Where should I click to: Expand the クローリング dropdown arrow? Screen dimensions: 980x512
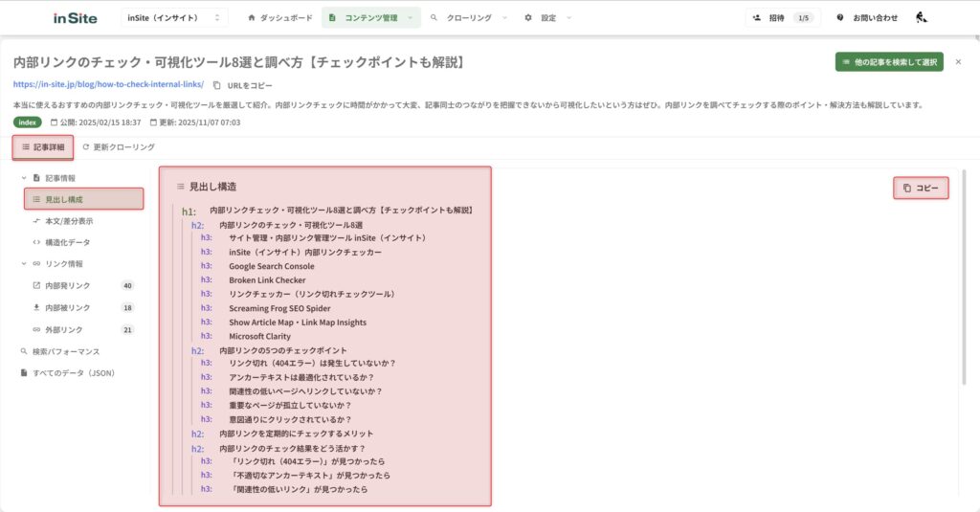point(504,18)
